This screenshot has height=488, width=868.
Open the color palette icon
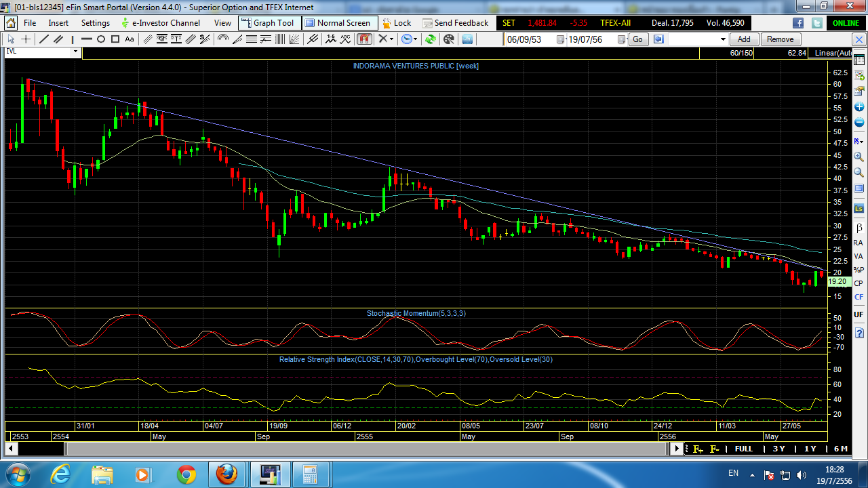pyautogui.click(x=448, y=39)
